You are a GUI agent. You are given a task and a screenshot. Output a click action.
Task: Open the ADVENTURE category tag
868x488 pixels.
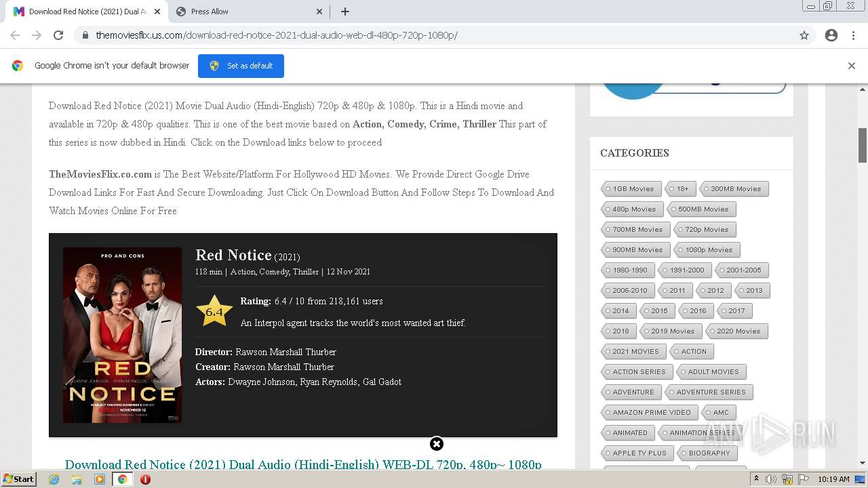(630, 392)
